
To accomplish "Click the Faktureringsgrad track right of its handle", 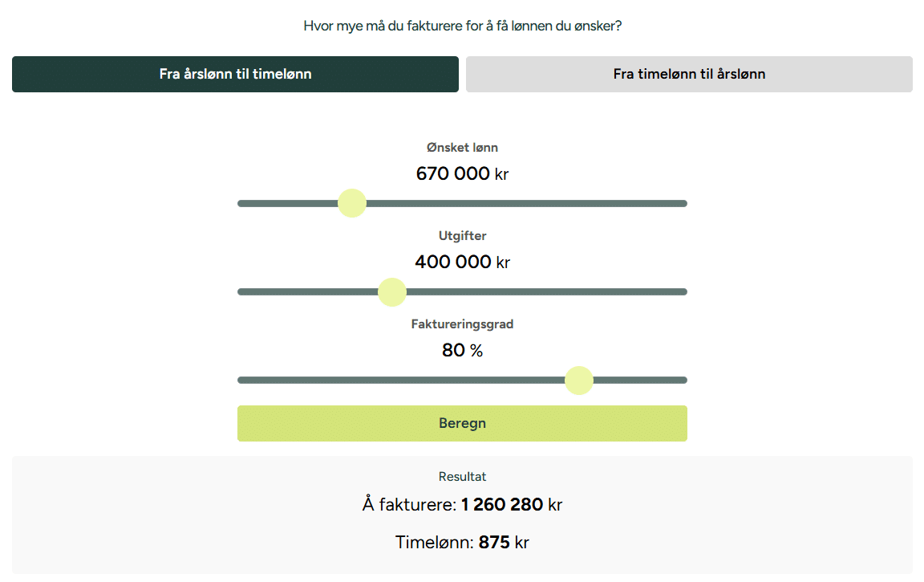I will 640,381.
